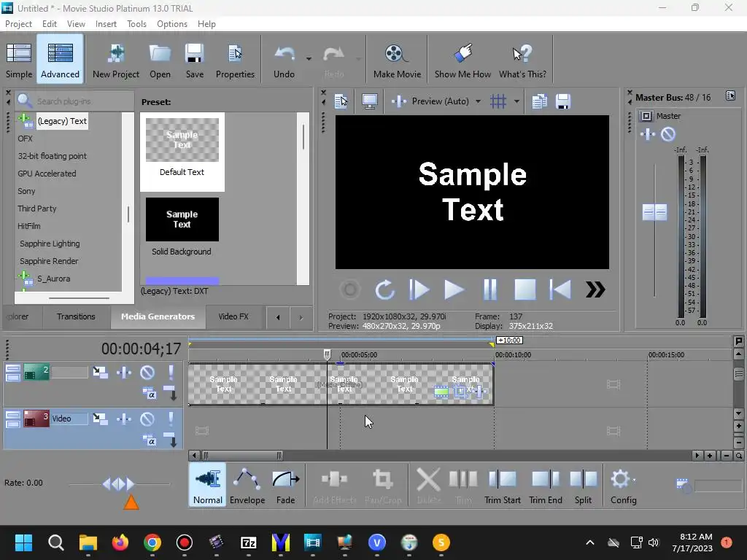Toggle preview grid overlay
This screenshot has height=560, width=747.
tap(498, 101)
